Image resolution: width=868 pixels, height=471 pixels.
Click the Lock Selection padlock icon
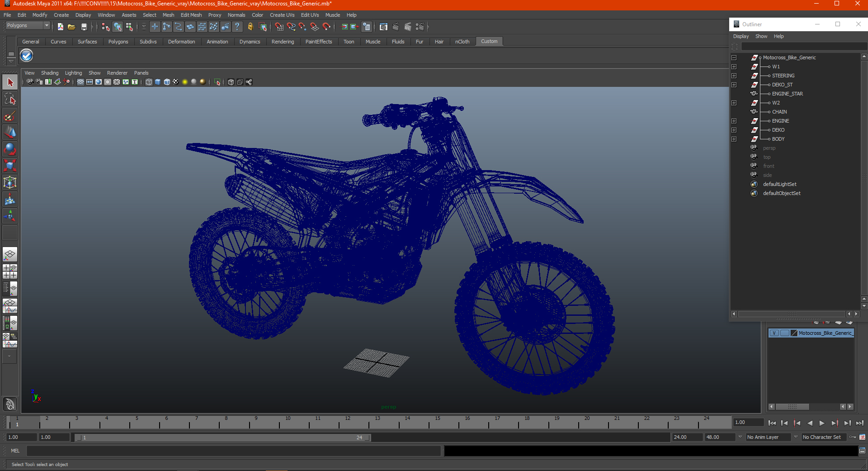click(250, 27)
